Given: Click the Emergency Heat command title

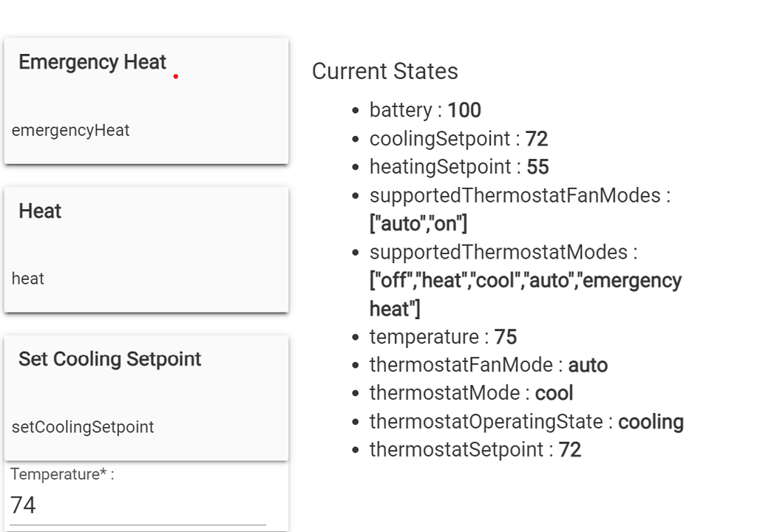Looking at the screenshot, I should pyautogui.click(x=92, y=63).
